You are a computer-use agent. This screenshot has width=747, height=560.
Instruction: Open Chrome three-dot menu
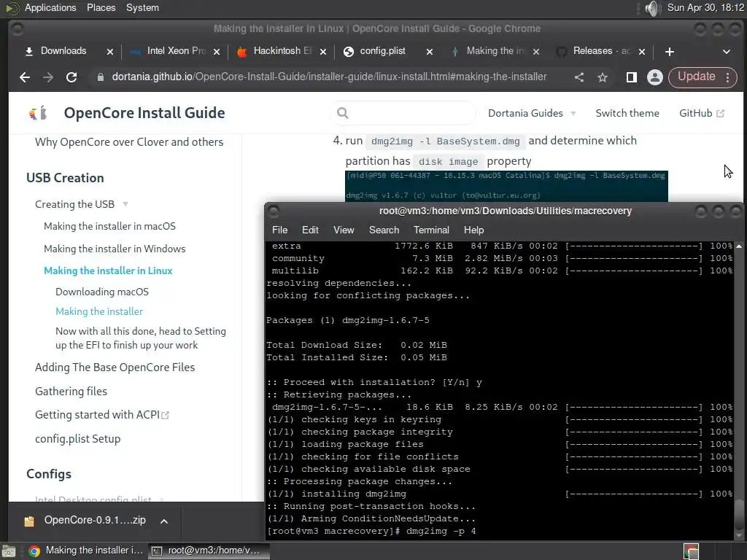tap(728, 77)
